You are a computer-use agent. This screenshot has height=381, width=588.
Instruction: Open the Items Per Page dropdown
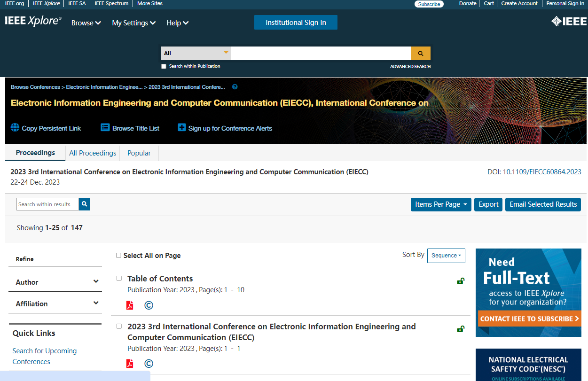441,204
